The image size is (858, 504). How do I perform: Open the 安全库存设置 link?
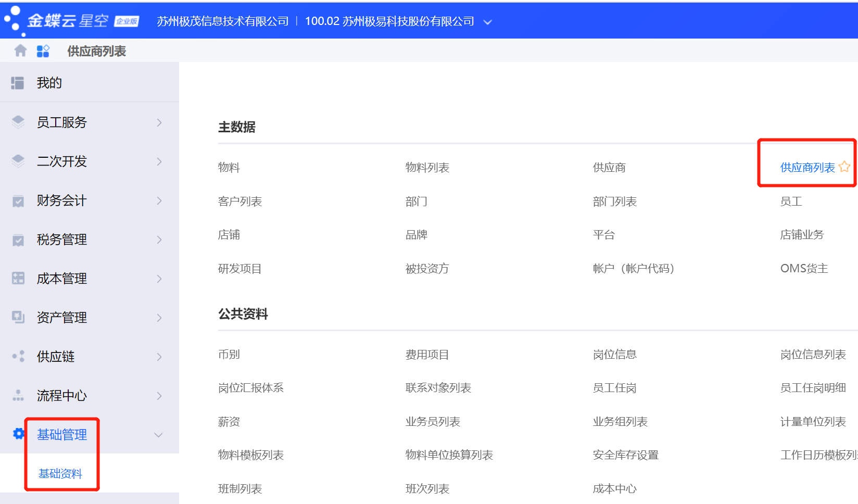click(x=626, y=455)
